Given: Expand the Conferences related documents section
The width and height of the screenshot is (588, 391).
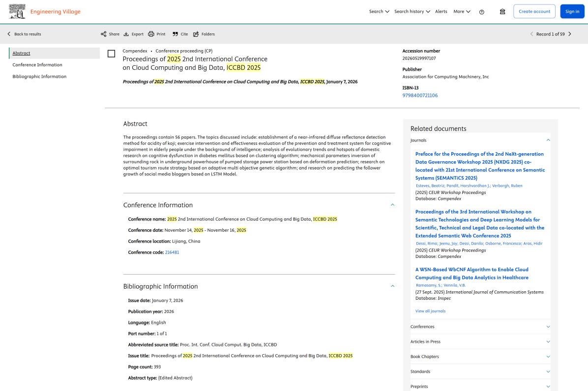Looking at the screenshot, I should click(548, 327).
